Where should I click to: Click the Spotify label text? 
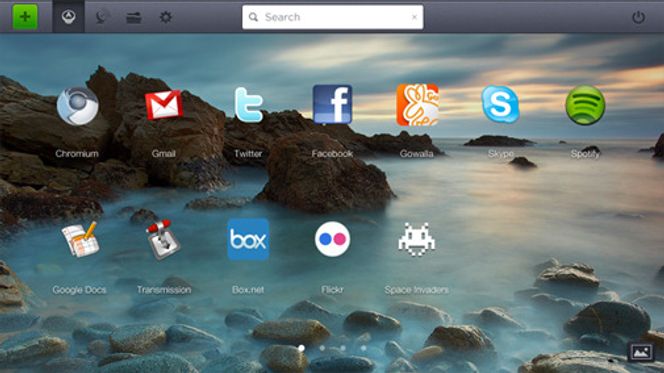[x=585, y=154]
